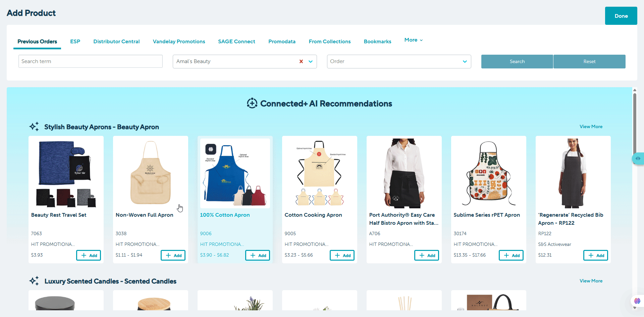644x317 pixels.
Task: Open the Order dropdown
Action: pos(399,61)
